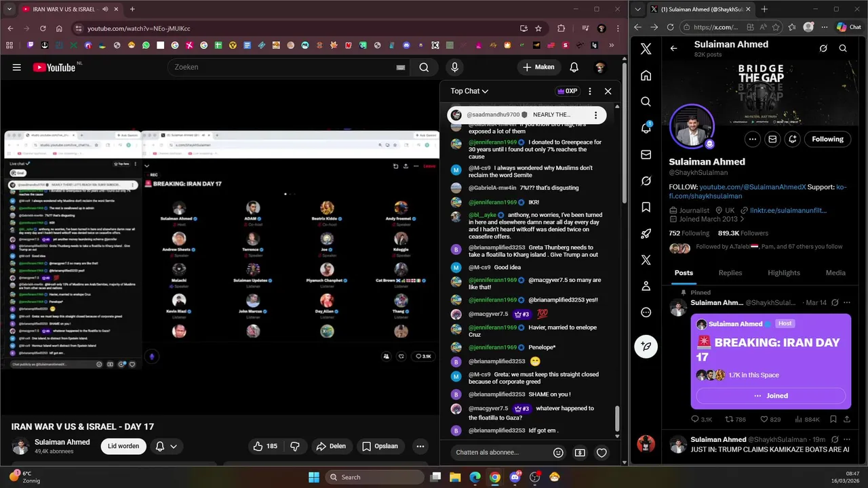Click the Joined button in X Space card

770,396
